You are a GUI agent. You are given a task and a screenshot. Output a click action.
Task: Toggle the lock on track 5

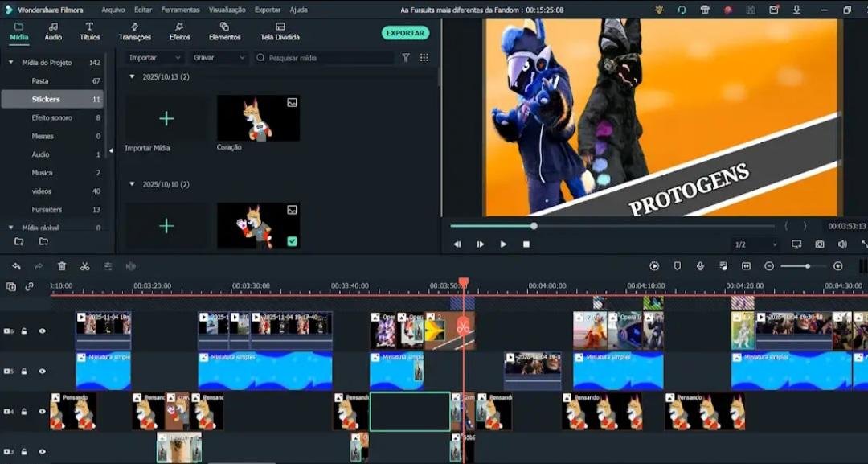click(x=24, y=372)
